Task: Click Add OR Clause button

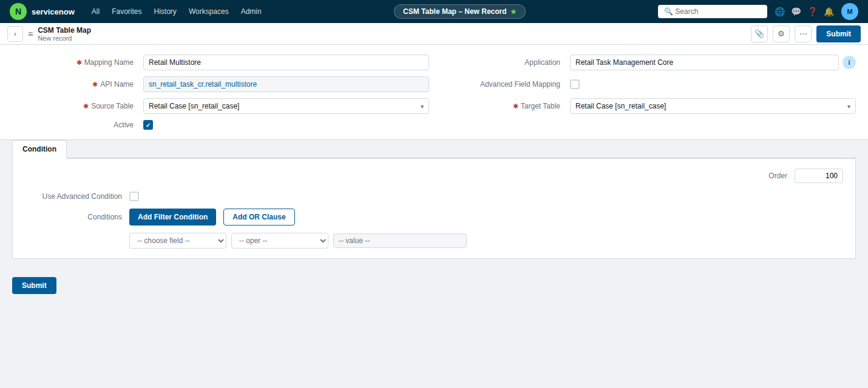Action: point(259,217)
